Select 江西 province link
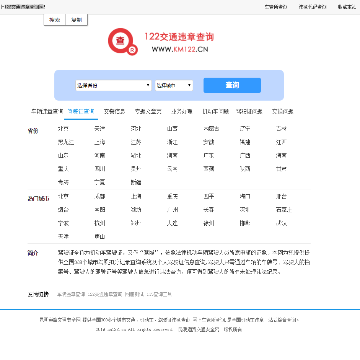This screenshot has width=360, height=360. coord(281,142)
